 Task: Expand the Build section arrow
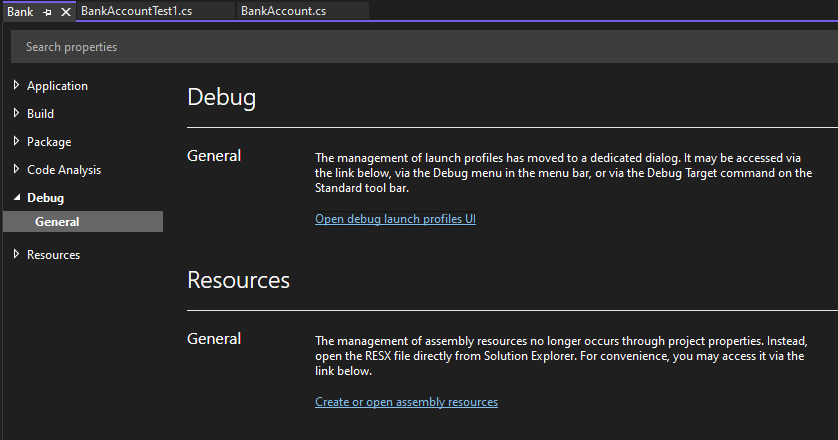[x=16, y=114]
